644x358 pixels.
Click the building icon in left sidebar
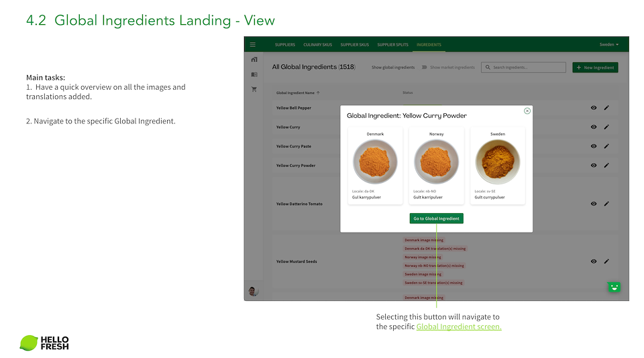(x=254, y=60)
